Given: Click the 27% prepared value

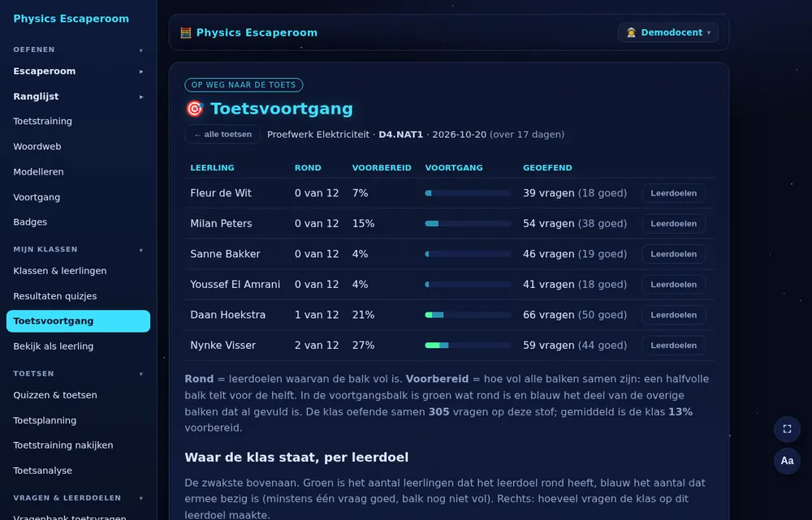Looking at the screenshot, I should point(364,345).
